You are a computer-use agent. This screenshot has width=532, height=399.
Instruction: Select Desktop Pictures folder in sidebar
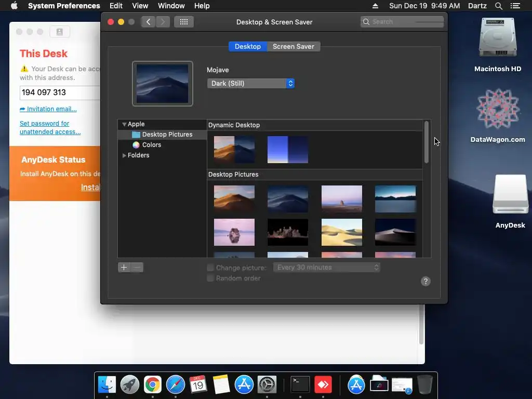[x=162, y=135]
